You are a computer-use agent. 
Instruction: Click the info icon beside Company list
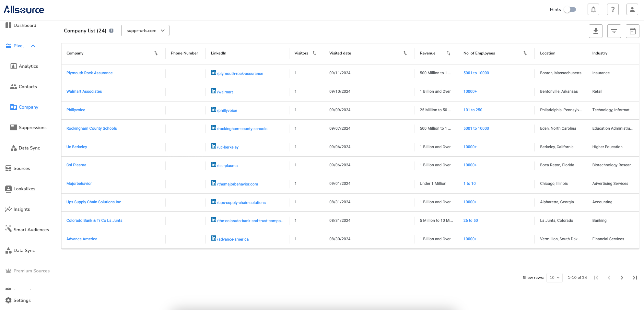[x=111, y=31]
